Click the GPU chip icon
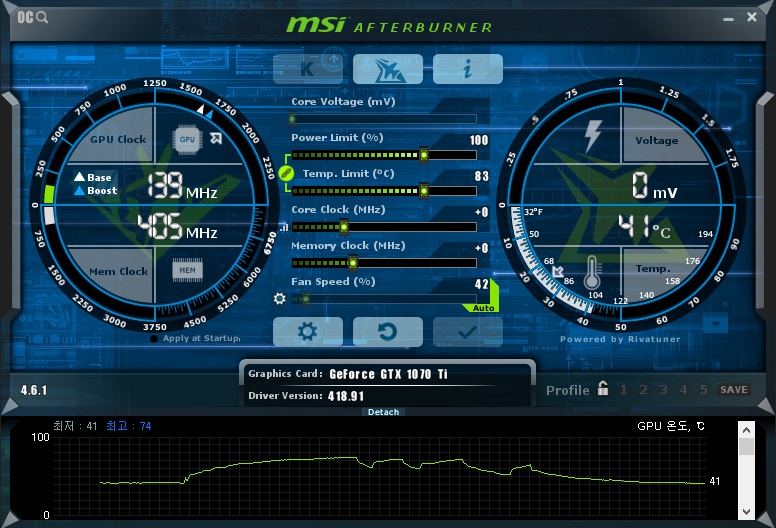The image size is (776, 528). pos(187,140)
